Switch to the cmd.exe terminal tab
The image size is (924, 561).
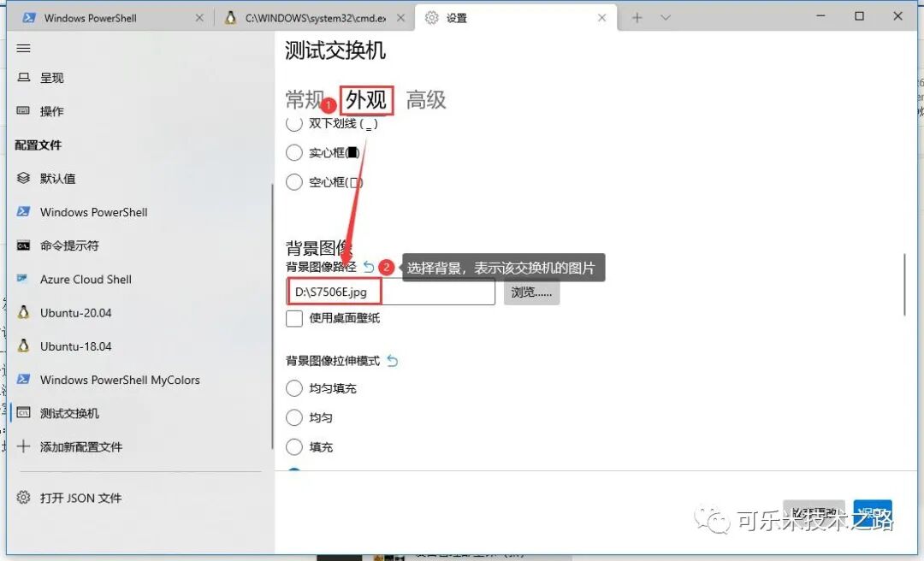(314, 16)
